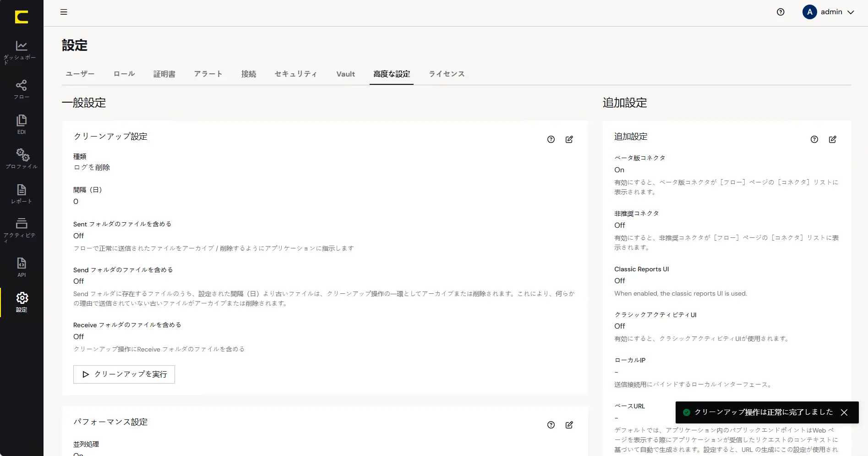Switch to the ライセンス tab
This screenshot has width=868, height=456.
point(447,74)
